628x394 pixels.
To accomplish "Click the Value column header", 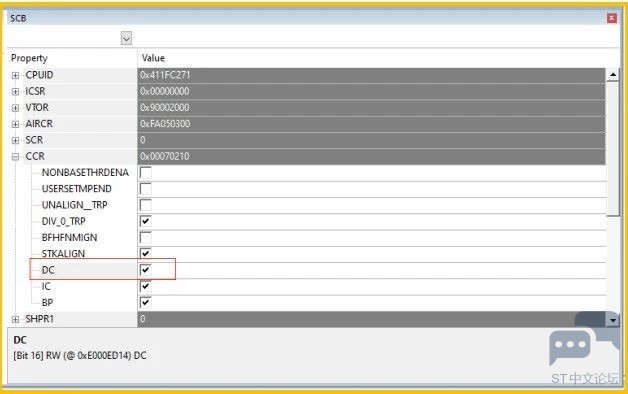I will pyautogui.click(x=153, y=58).
